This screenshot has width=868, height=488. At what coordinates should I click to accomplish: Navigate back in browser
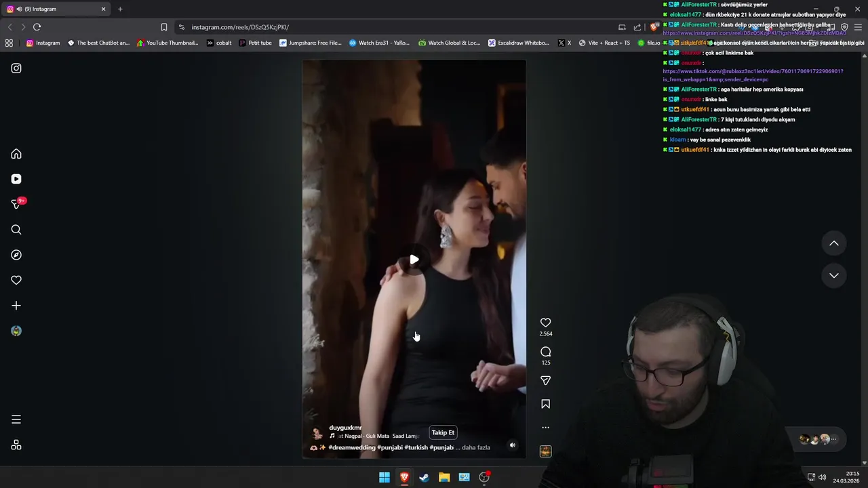tap(9, 27)
